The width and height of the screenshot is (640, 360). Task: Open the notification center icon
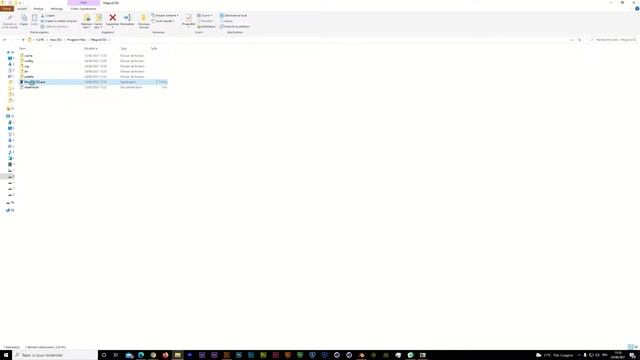tap(632, 355)
